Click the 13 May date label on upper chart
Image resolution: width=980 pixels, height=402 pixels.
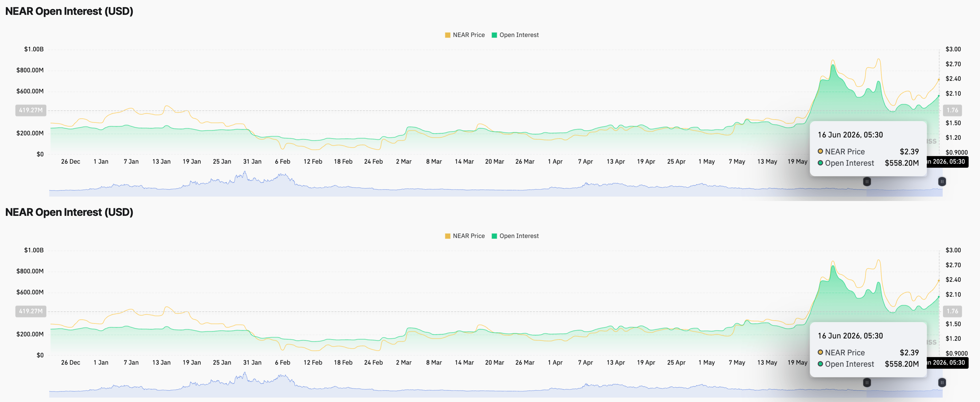pos(767,162)
